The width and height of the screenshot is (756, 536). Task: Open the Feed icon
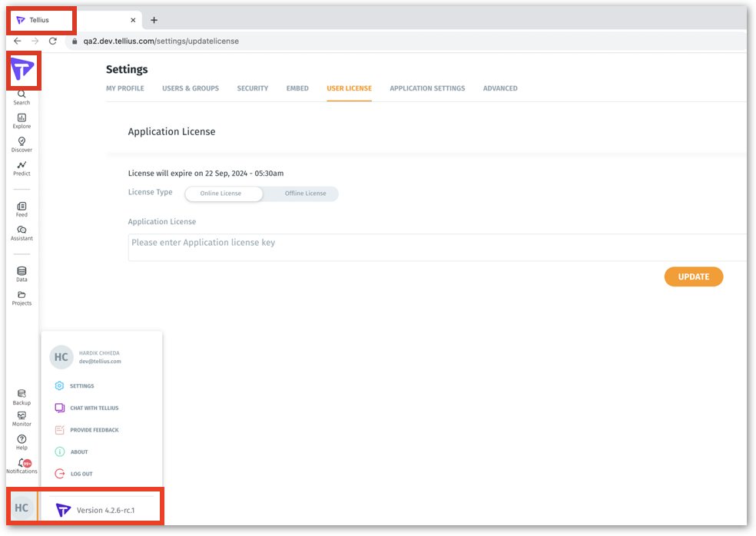tap(22, 207)
